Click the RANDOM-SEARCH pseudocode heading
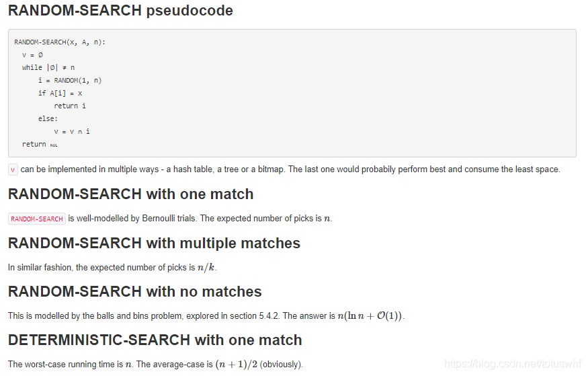Viewport: 588px width, 376px height. 120,11
